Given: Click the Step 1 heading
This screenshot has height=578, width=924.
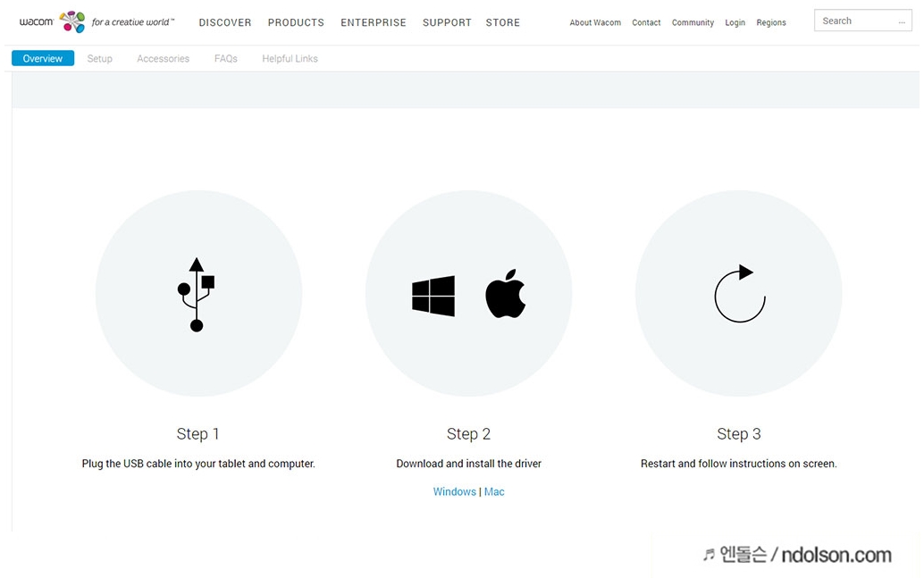Looking at the screenshot, I should [198, 434].
